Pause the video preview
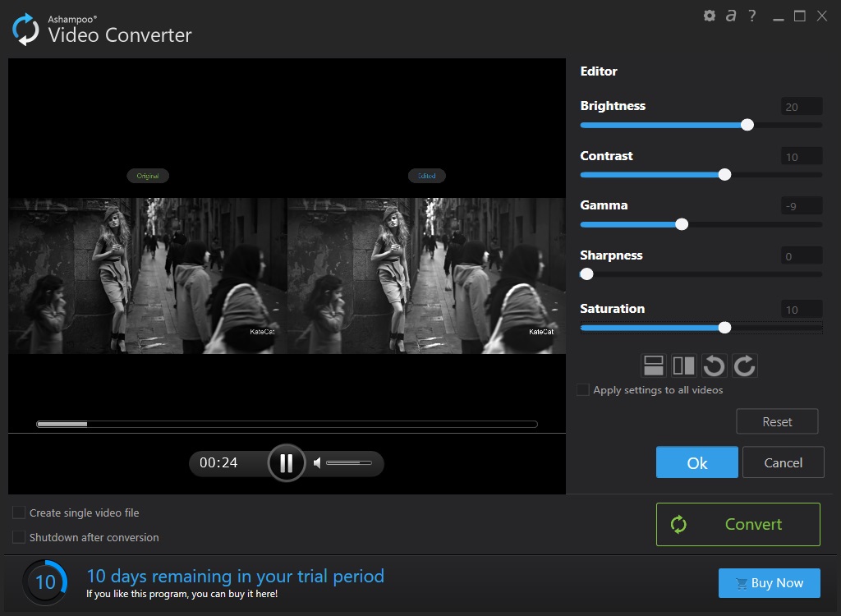 coord(287,462)
